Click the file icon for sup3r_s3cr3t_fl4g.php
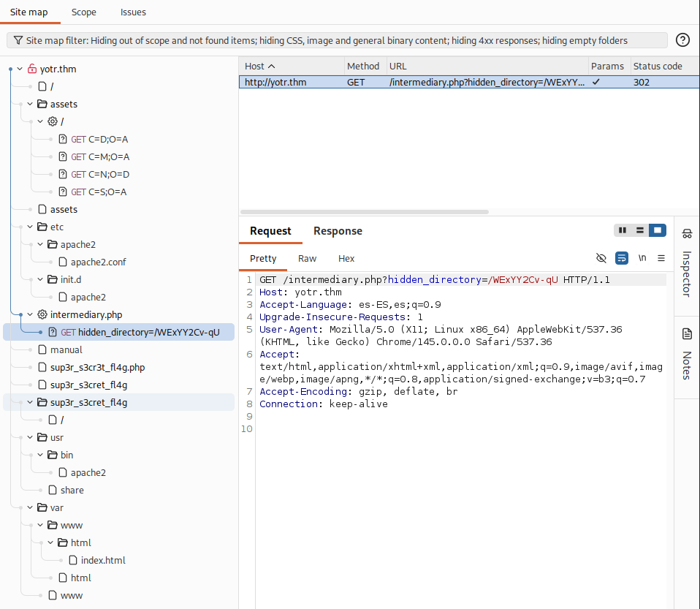 click(x=42, y=367)
